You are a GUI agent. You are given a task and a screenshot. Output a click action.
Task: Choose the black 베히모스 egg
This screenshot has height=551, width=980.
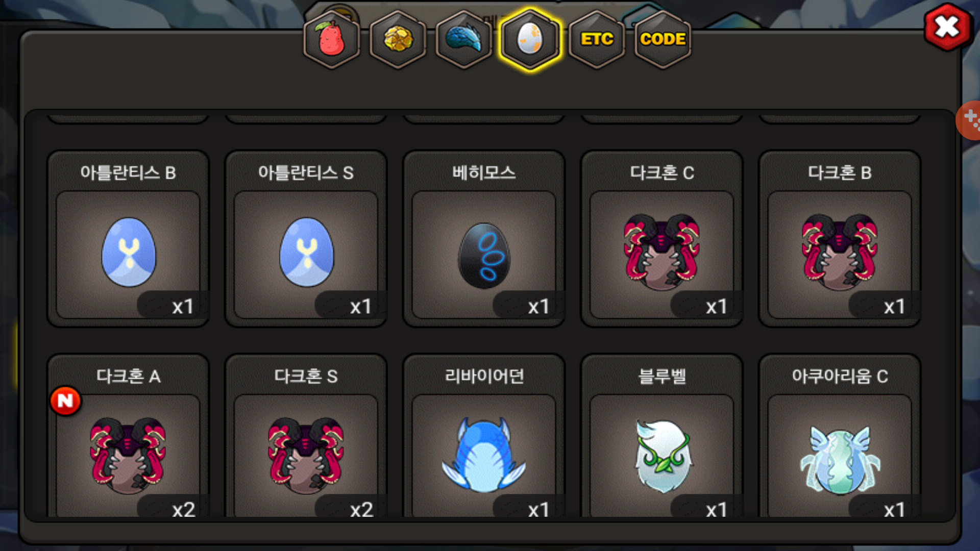[484, 239]
